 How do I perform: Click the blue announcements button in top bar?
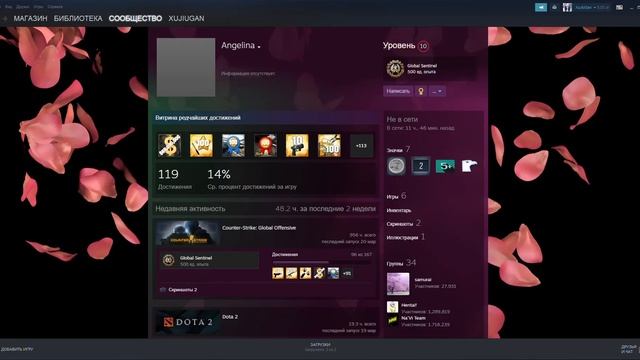541,7
